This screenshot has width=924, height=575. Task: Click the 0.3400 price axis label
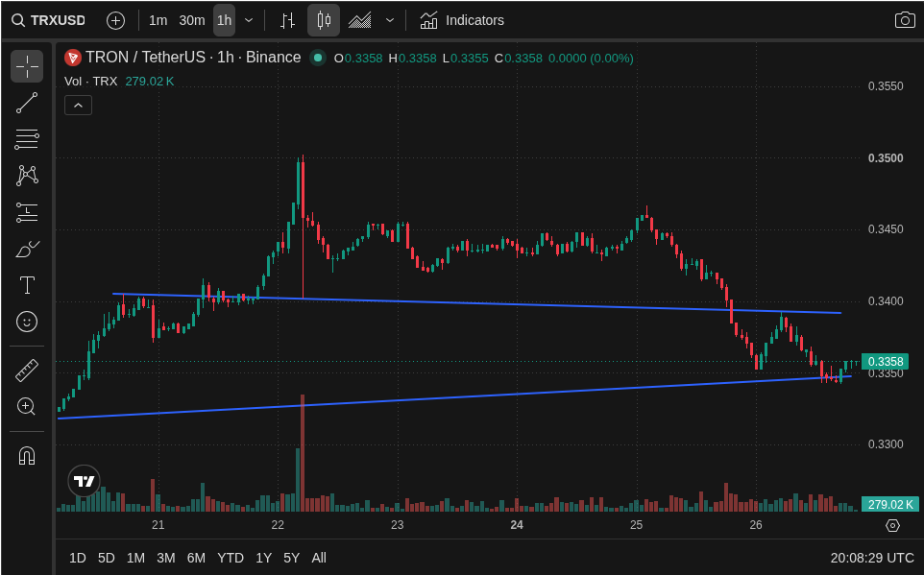[x=886, y=301]
